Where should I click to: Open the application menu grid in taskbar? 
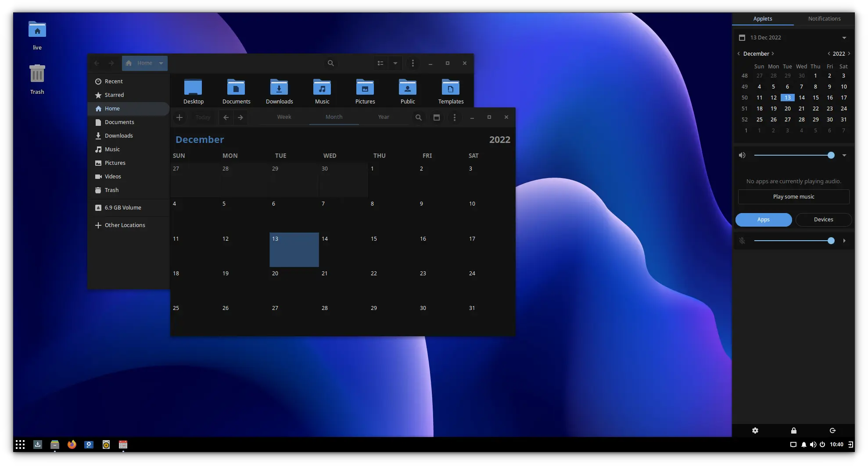click(x=20, y=445)
